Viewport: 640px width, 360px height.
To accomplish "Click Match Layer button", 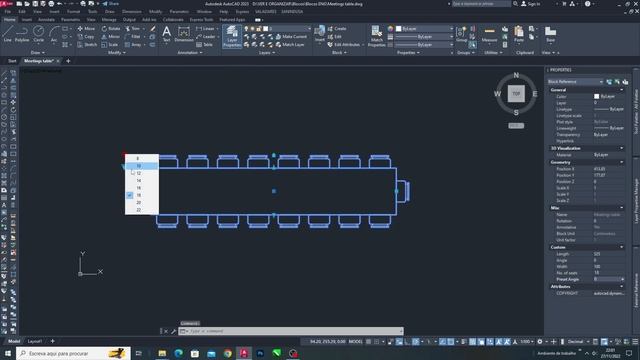I will tap(290, 44).
